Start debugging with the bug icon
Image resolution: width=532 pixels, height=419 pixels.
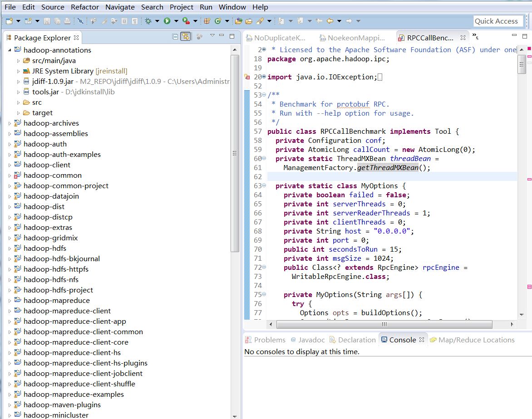148,20
